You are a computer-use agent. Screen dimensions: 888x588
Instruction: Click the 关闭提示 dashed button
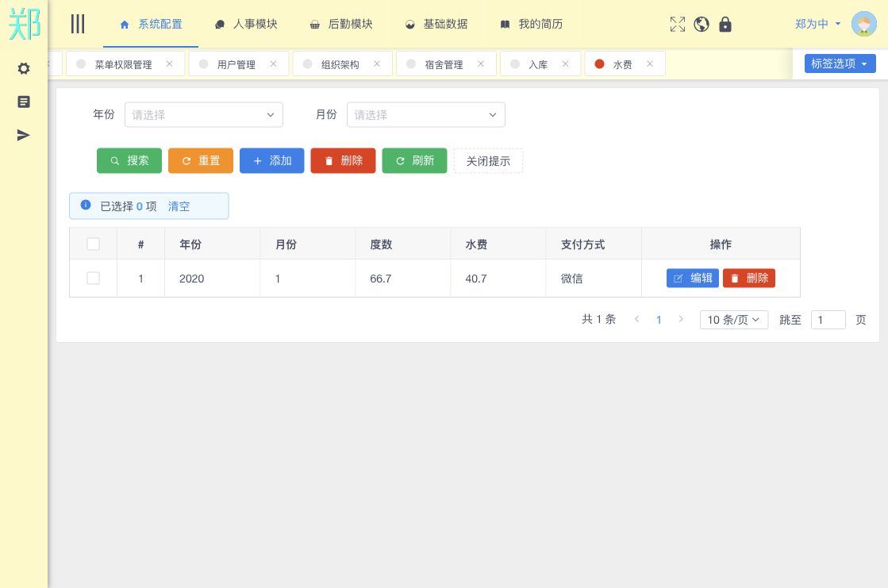point(488,161)
